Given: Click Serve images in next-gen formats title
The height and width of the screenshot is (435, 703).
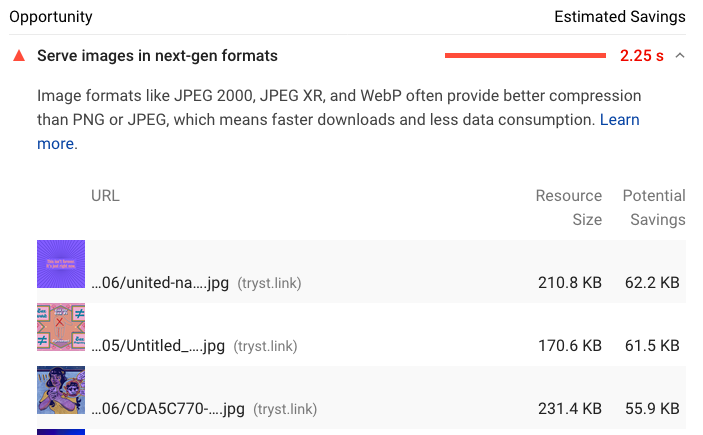Looking at the screenshot, I should pyautogui.click(x=157, y=56).
